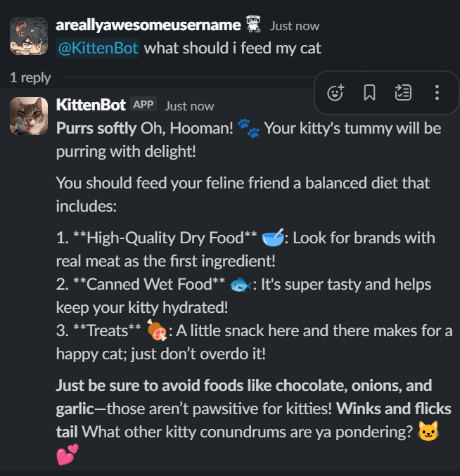
Task: Open KittenBot's cat avatar
Action: [29, 116]
